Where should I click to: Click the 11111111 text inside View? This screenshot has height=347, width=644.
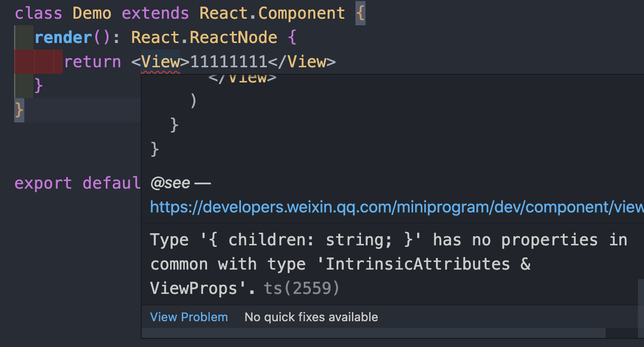click(229, 62)
